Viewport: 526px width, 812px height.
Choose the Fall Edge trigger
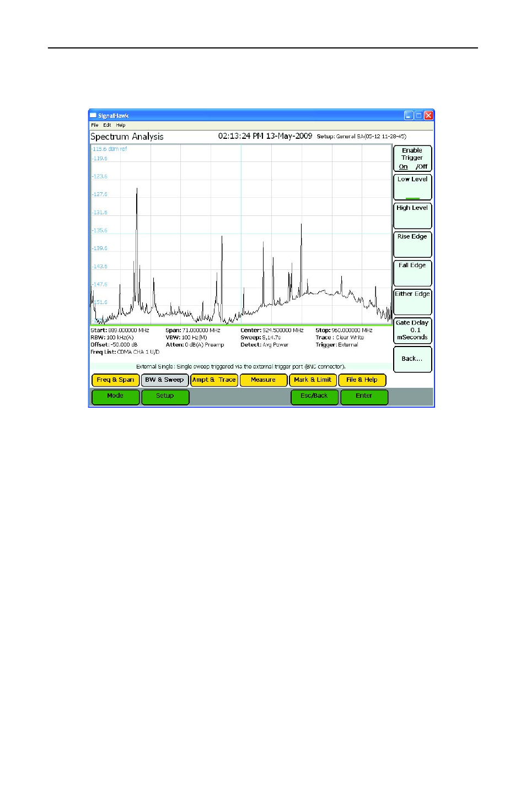click(412, 273)
